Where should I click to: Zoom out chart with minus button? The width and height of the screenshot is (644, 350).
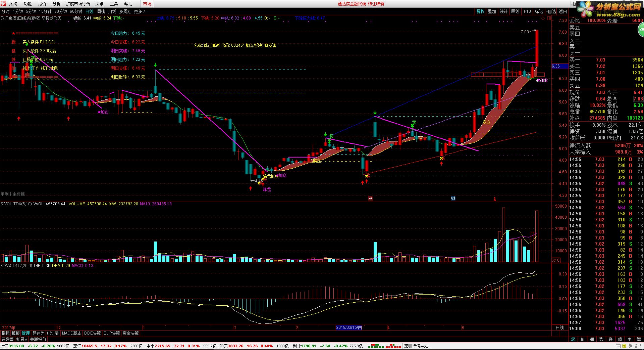tap(564, 333)
